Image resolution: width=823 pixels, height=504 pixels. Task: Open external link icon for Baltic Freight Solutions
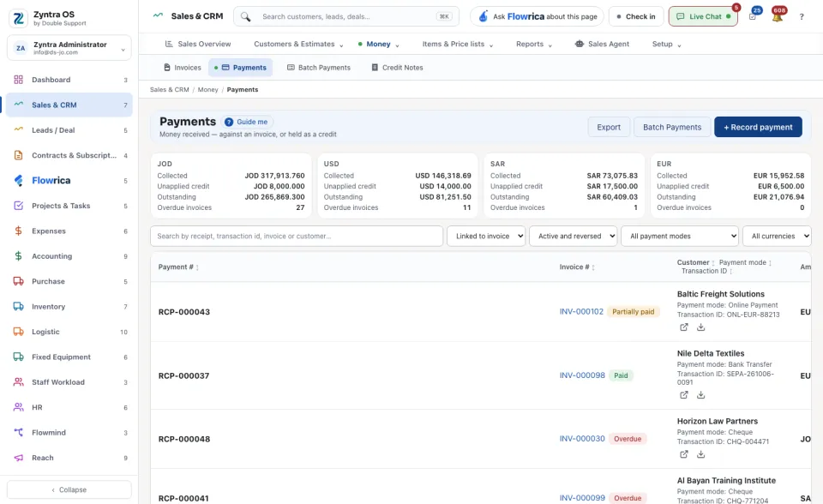684,327
